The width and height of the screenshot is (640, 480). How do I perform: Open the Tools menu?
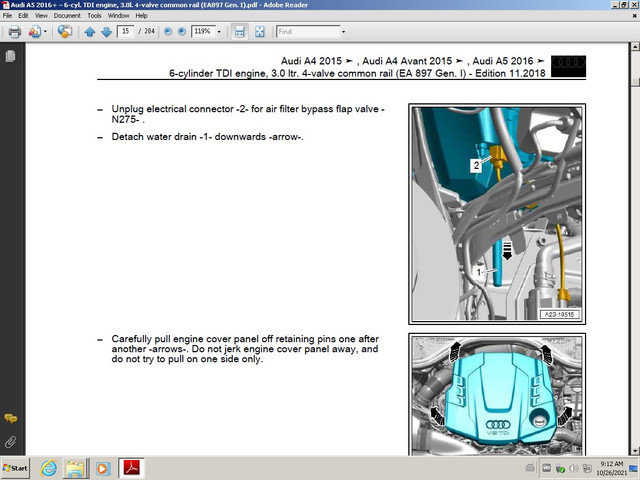coord(94,16)
